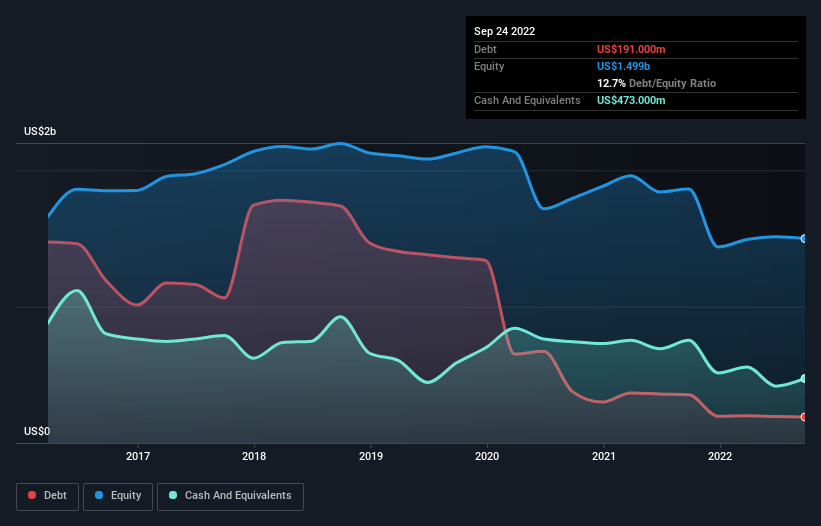Toggle Cash And Equivalents legend button
The image size is (821, 526).
pos(230,496)
